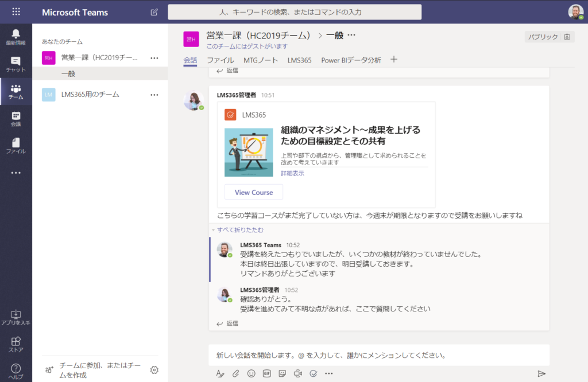Open more options for 営業一課 team
This screenshot has height=382, width=588.
(x=154, y=57)
